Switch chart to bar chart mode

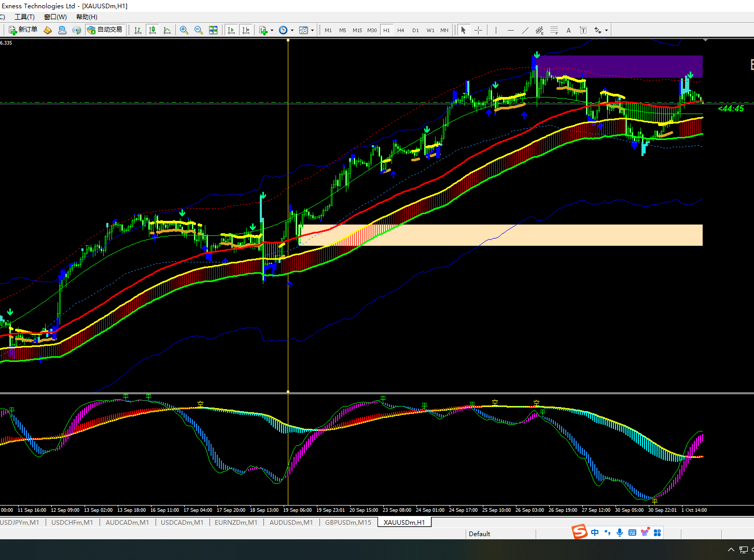coord(138,30)
